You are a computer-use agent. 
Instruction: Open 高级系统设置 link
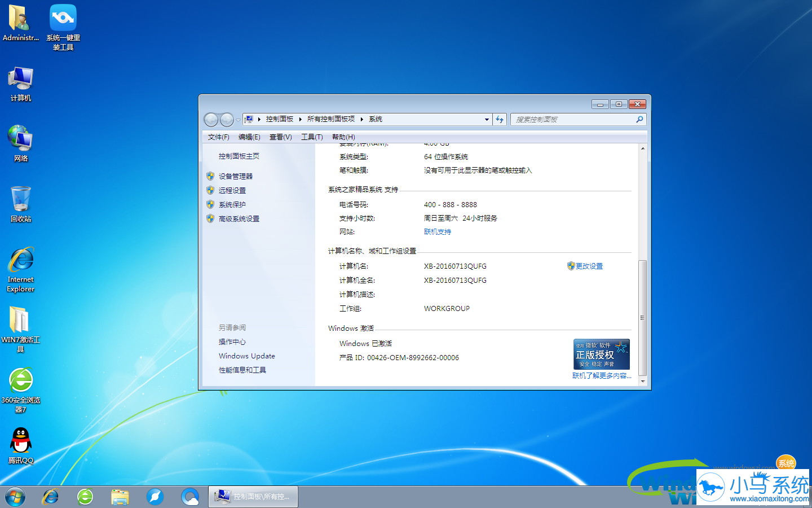239,219
